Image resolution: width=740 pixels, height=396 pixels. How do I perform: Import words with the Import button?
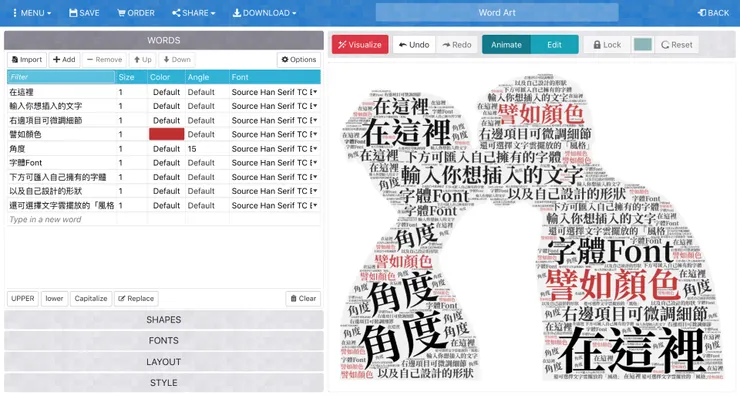pos(27,59)
